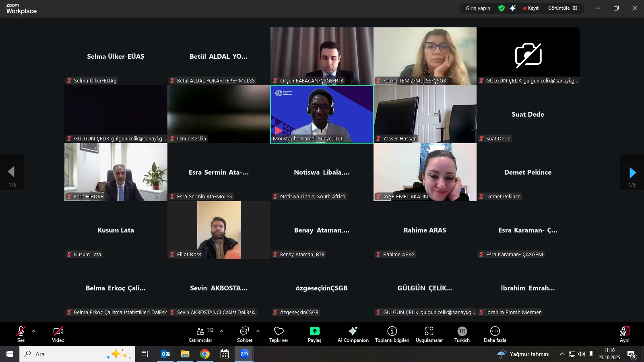This screenshot has height=362, width=644.
Task: Go to next gallery page with right arrow
Action: [632, 173]
